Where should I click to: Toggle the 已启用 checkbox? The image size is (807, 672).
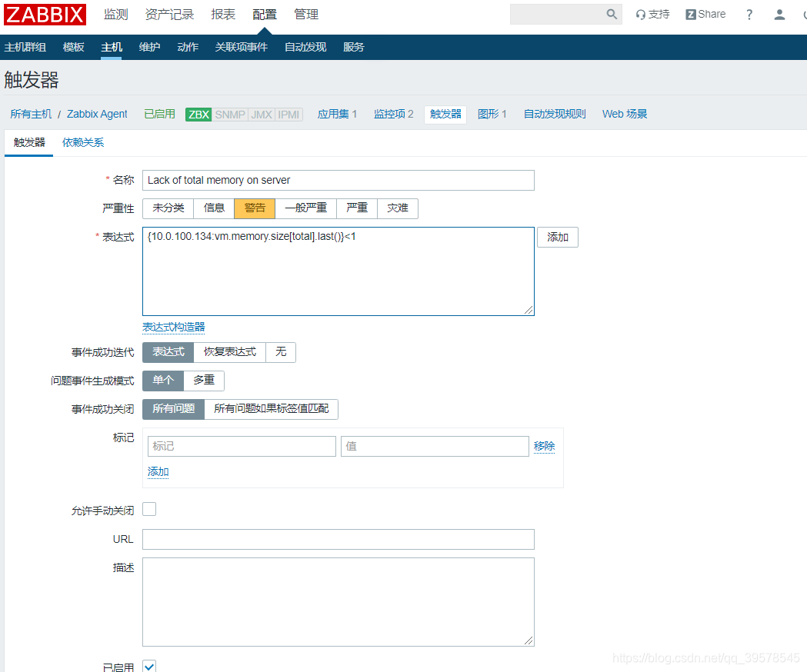click(149, 667)
